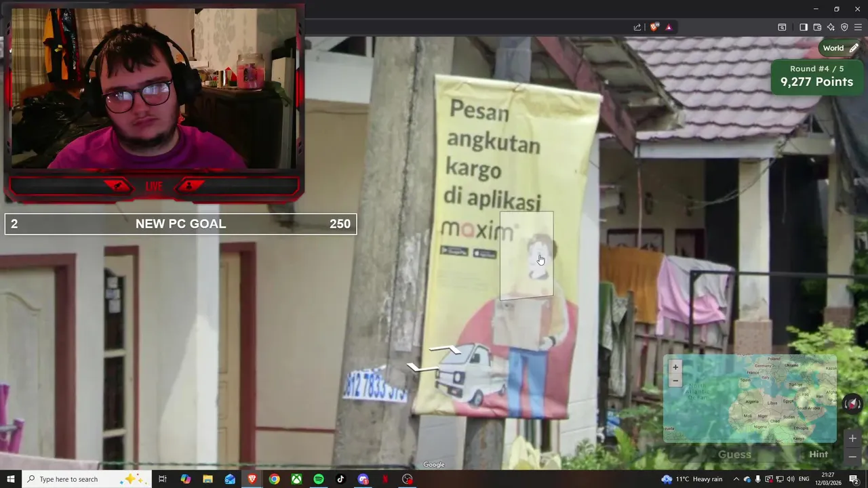
Task: Click the Brave VPN shield icon
Action: point(844,27)
